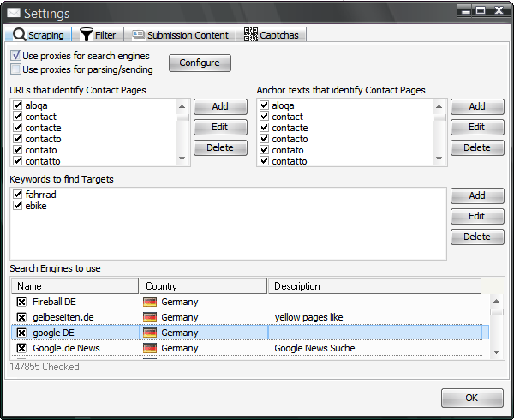
Task: Click Germany flag icon in Google.de News row
Action: pos(150,348)
